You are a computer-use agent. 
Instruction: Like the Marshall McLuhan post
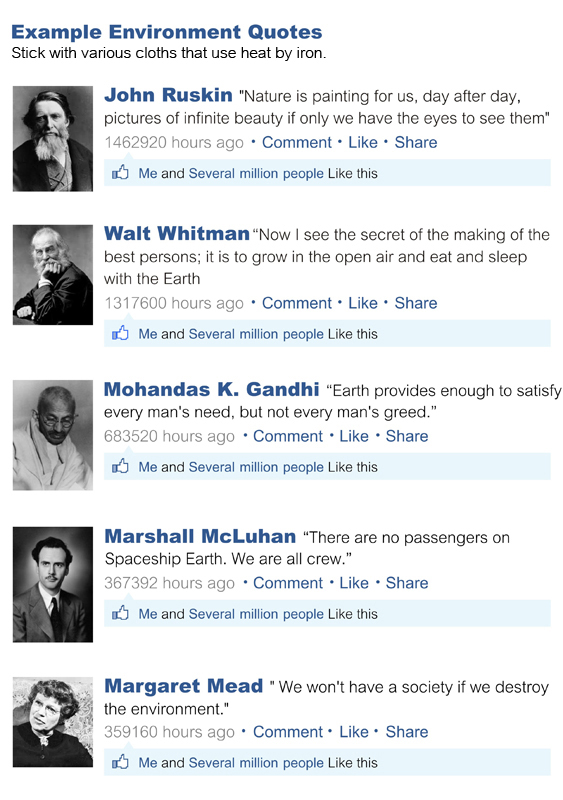(354, 583)
